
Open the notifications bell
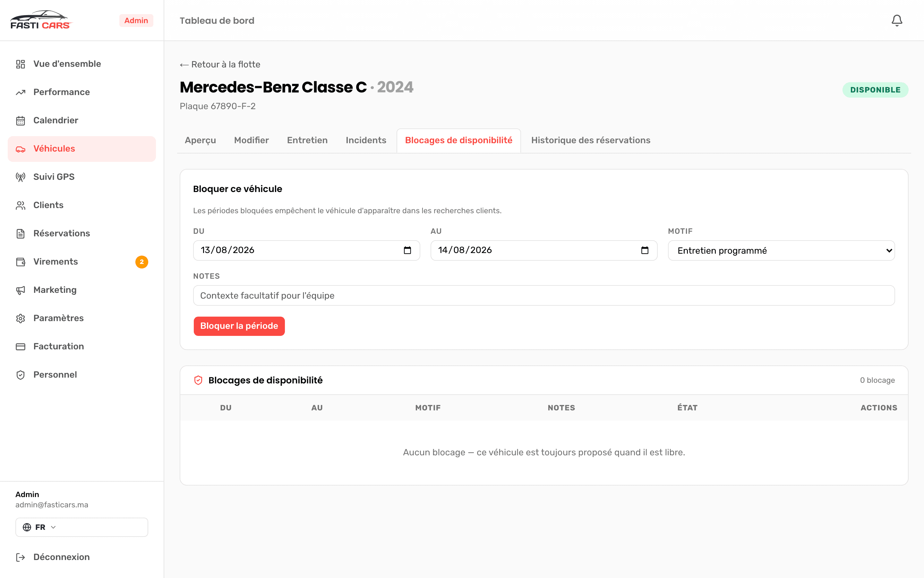click(896, 20)
